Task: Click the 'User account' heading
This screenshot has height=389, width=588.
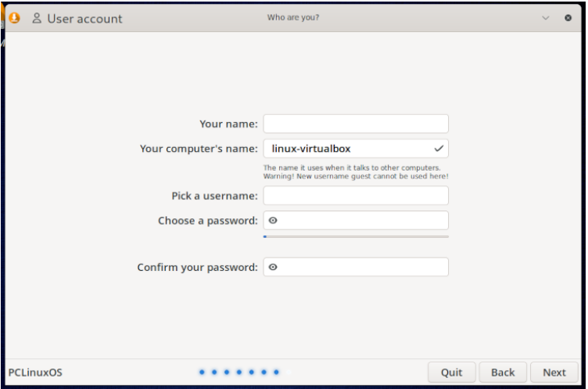Action: point(84,19)
